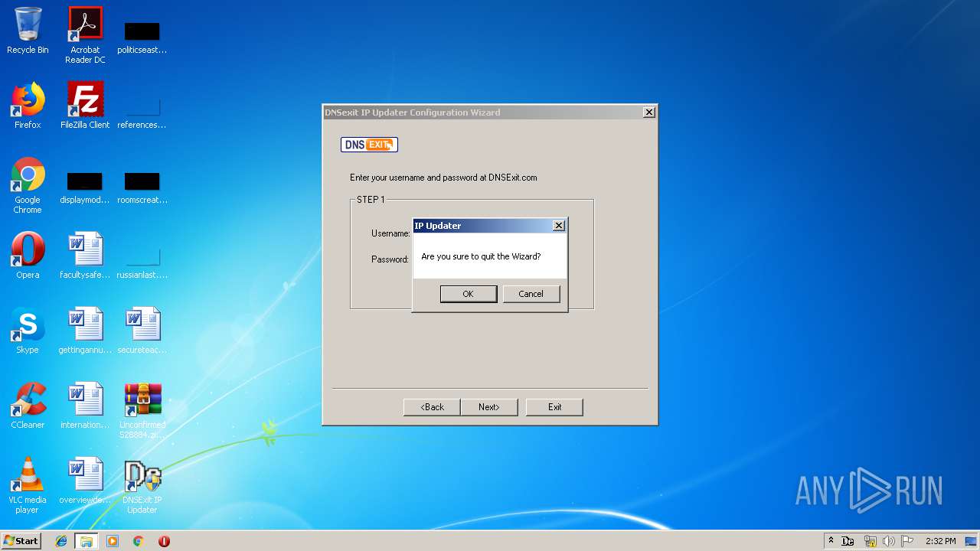Viewport: 980px width, 551px height.
Task: Open DNSExit IP Updater desktop shortcut
Action: pyautogui.click(x=142, y=485)
